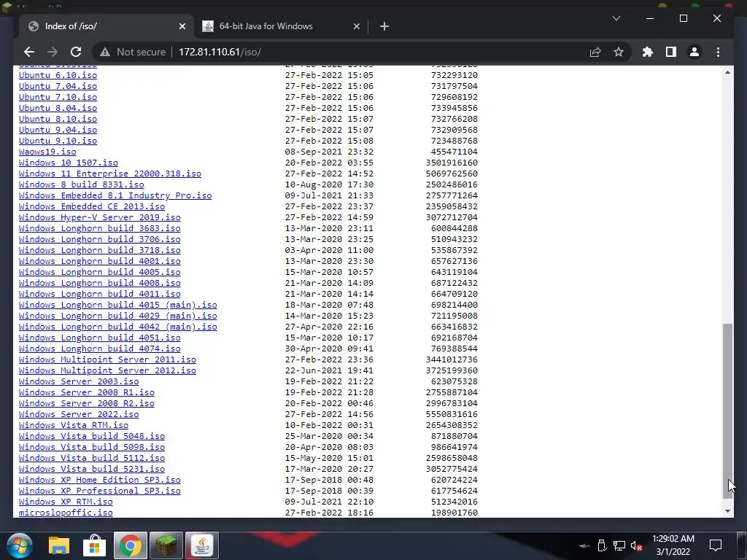Open Java installer taskbar icon
The height and width of the screenshot is (560, 747).
[x=201, y=545]
